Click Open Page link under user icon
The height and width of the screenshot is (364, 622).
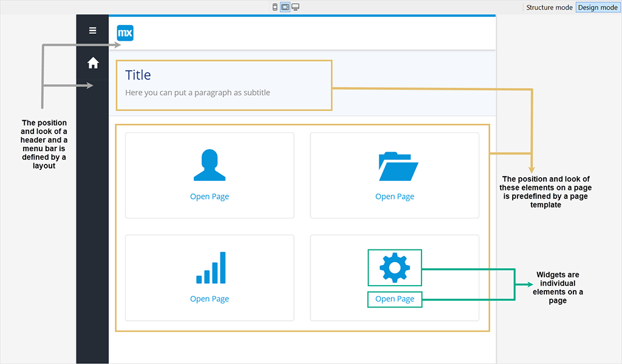click(210, 197)
